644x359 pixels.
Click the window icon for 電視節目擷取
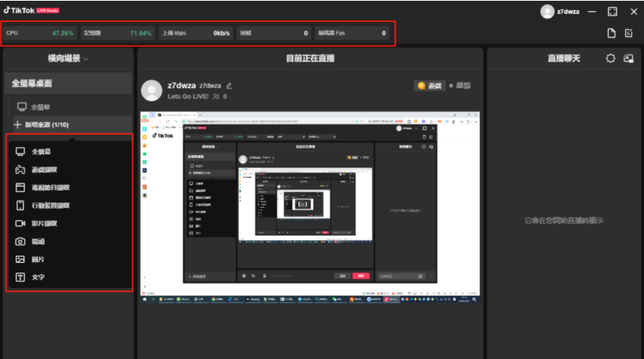tap(20, 187)
